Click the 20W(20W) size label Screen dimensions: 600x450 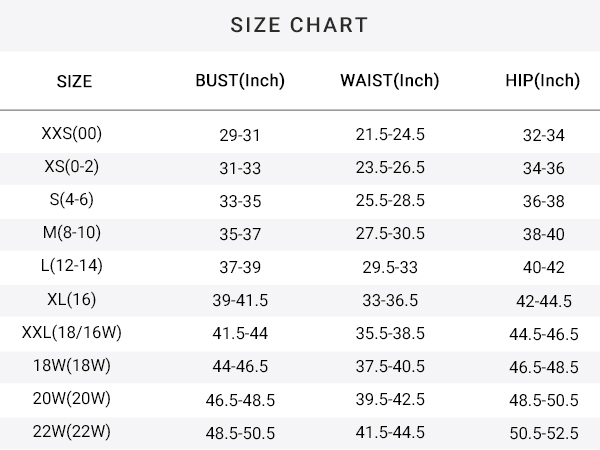click(x=72, y=399)
